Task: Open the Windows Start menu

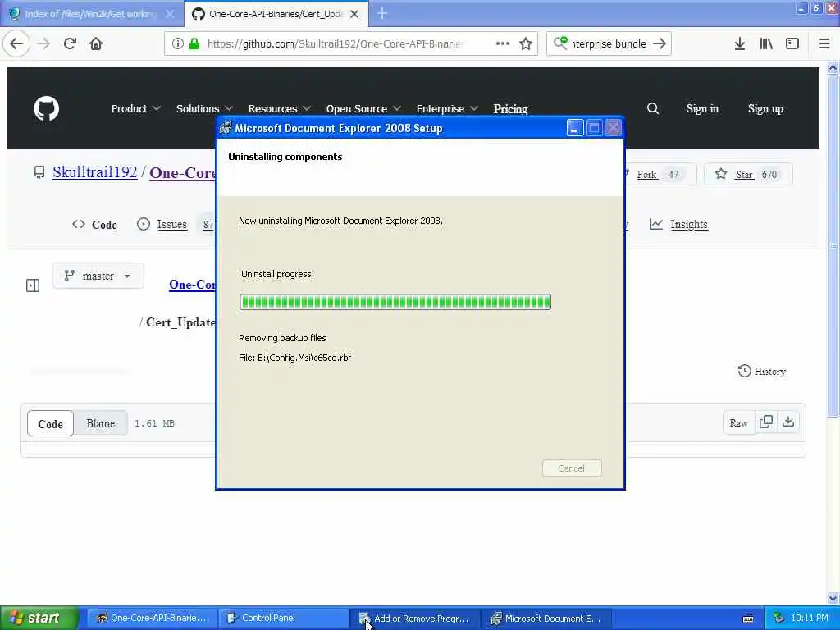Action: pos(39,618)
